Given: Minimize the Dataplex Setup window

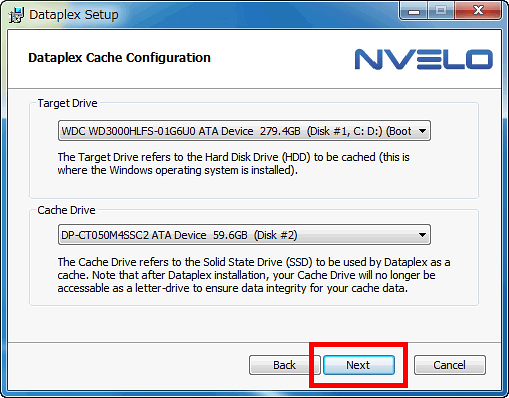Looking at the screenshot, I should pyautogui.click(x=414, y=12).
